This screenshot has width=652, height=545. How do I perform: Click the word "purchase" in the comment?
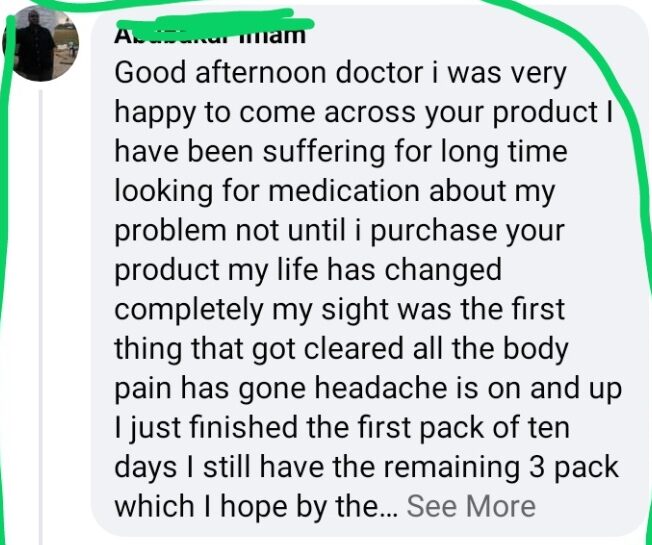pyautogui.click(x=432, y=231)
